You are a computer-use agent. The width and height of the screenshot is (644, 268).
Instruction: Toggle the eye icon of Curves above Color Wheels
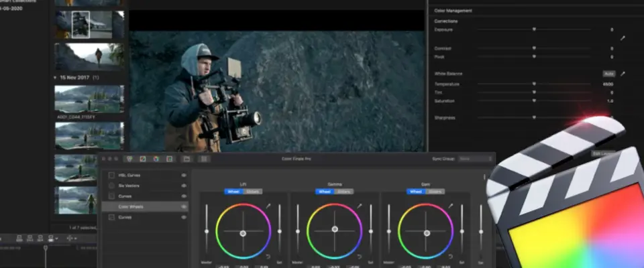(184, 196)
